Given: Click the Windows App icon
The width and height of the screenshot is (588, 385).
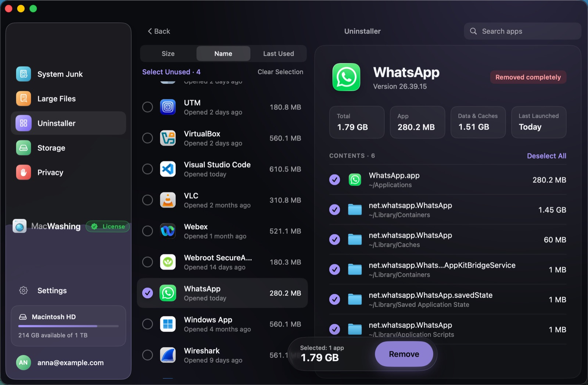Looking at the screenshot, I should [168, 324].
